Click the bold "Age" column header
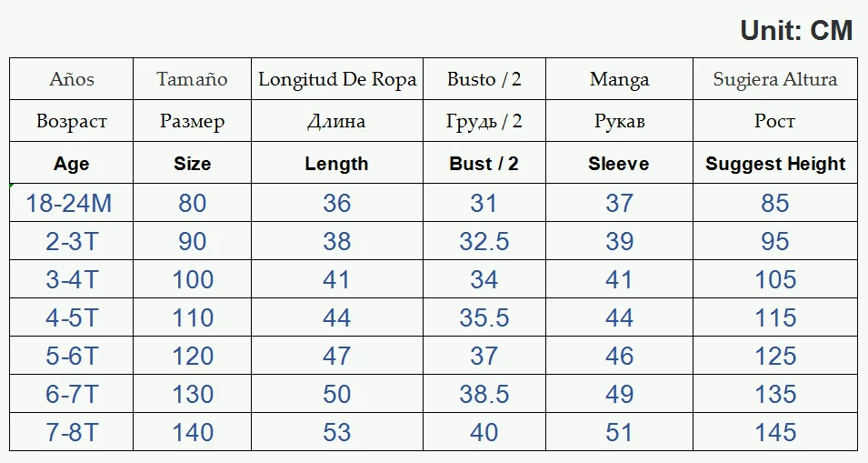This screenshot has width=868, height=463. (x=72, y=164)
